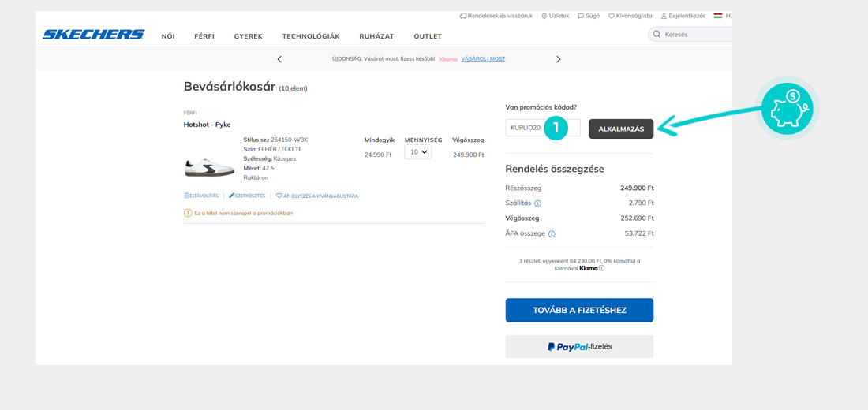Click the Hungarian flag language icon
The width and height of the screenshot is (868, 410).
(x=718, y=15)
